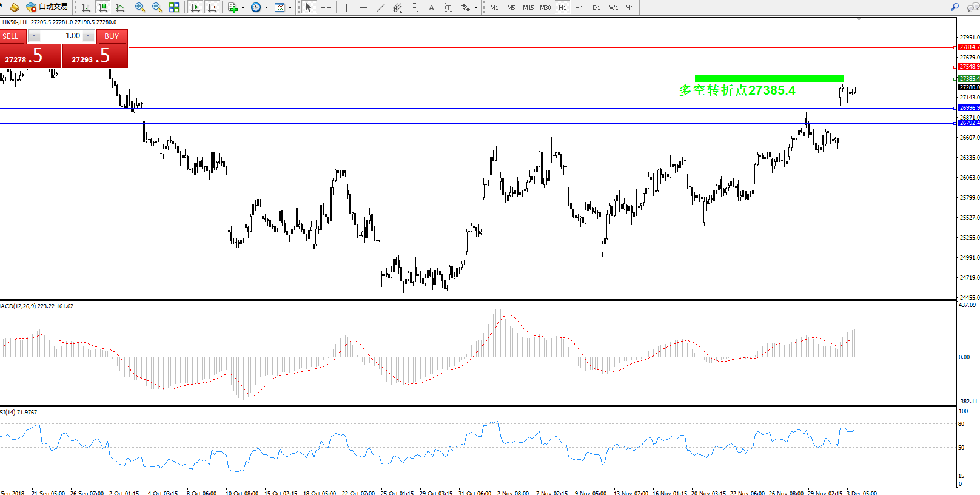Click the zoom out magnifier icon
The width and height of the screenshot is (980, 495).
pyautogui.click(x=157, y=7)
